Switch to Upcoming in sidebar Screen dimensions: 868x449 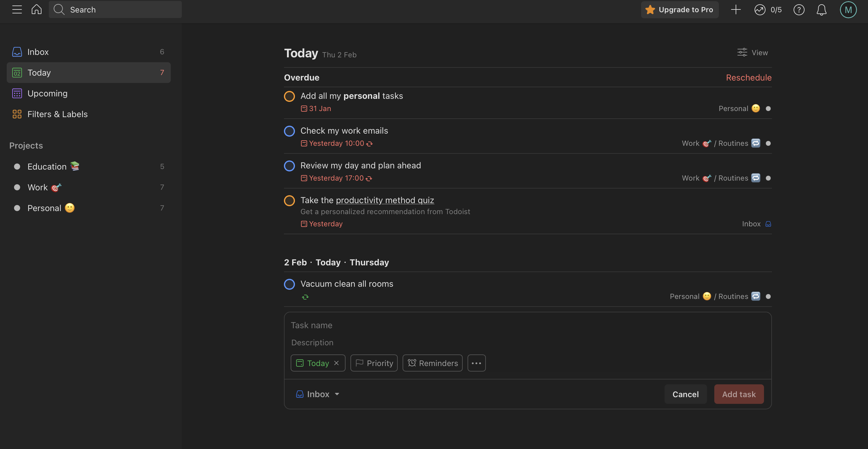pyautogui.click(x=47, y=93)
